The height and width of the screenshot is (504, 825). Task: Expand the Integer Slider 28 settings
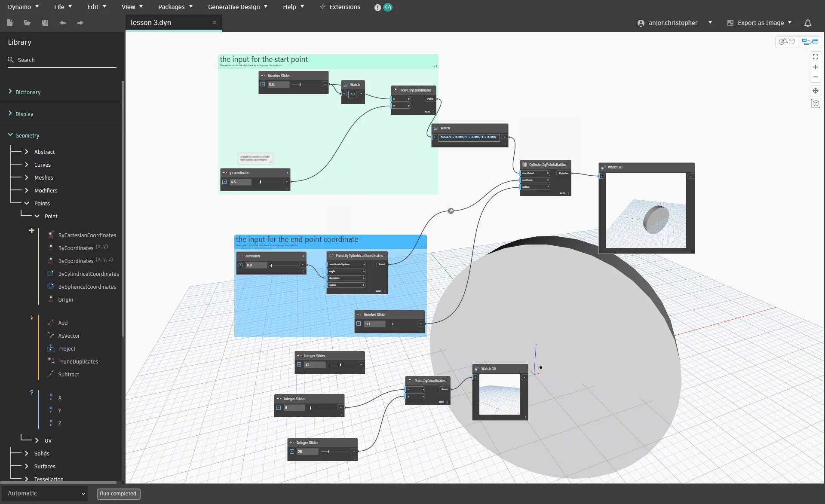point(291,452)
